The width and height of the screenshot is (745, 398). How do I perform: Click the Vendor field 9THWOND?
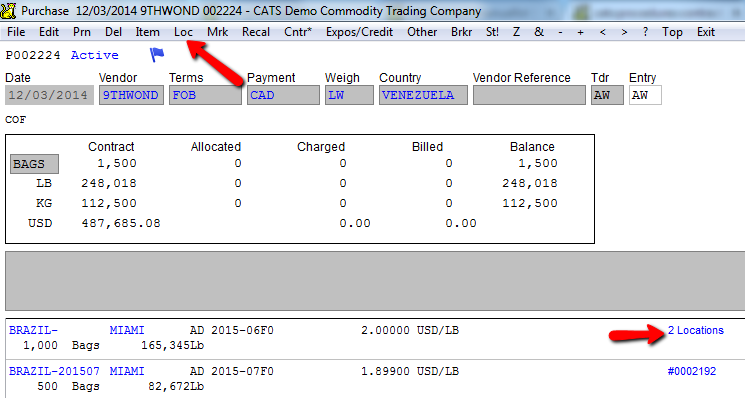tap(131, 95)
